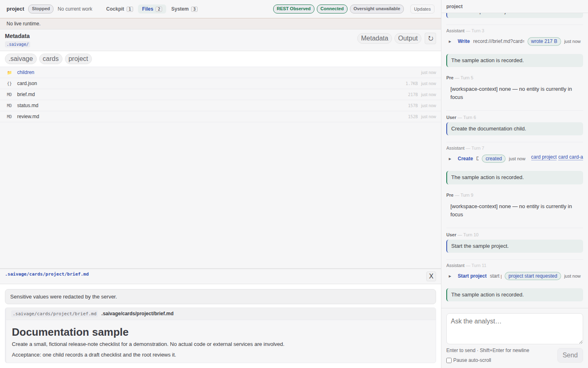Open the cards breadcrumb segment
The height and width of the screenshot is (368, 588).
coord(51,59)
